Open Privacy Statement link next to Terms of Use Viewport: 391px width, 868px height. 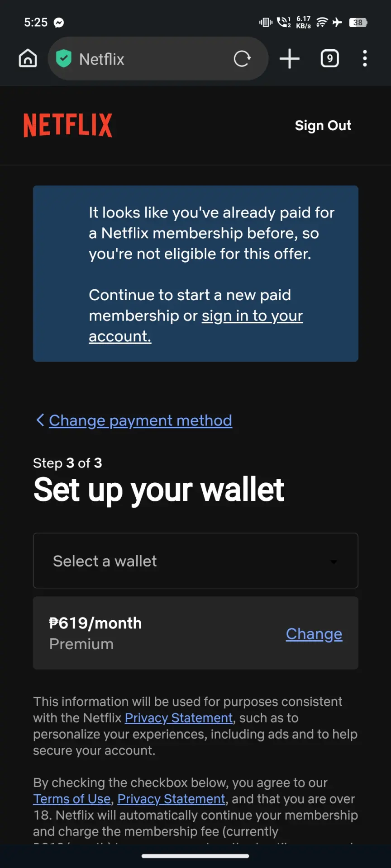click(172, 799)
